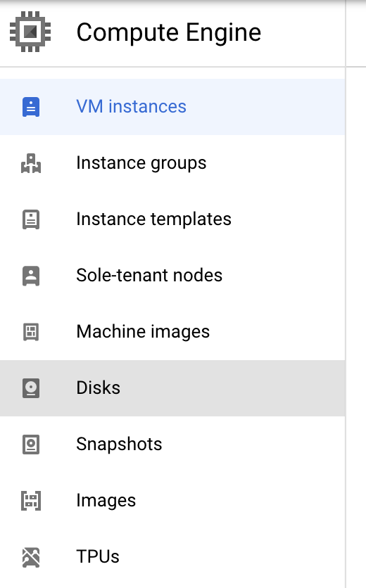Viewport: 366px width, 588px height.
Task: Click the Compute Engine header title
Action: [x=168, y=32]
